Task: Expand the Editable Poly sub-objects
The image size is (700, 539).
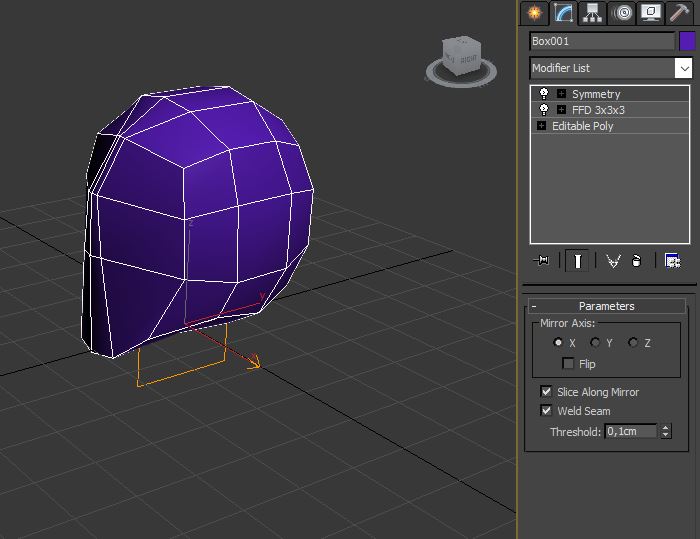Action: pos(542,126)
